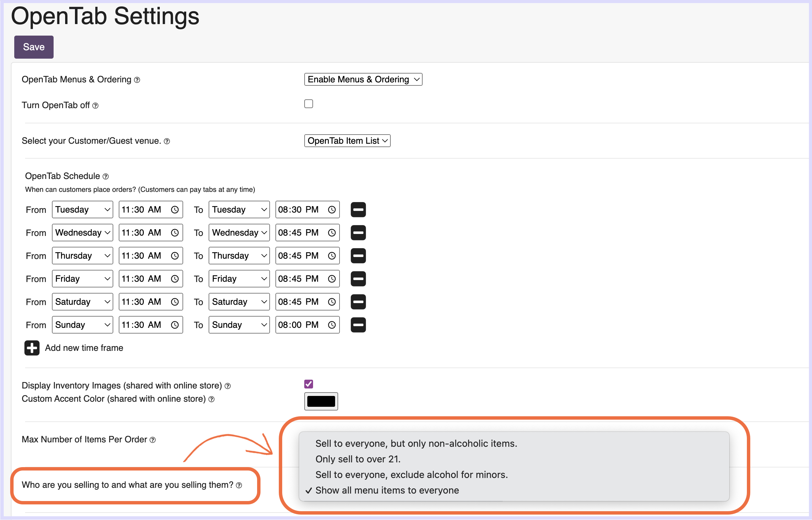Remove the Tuesday time frame row
The height and width of the screenshot is (520, 812).
pos(358,209)
